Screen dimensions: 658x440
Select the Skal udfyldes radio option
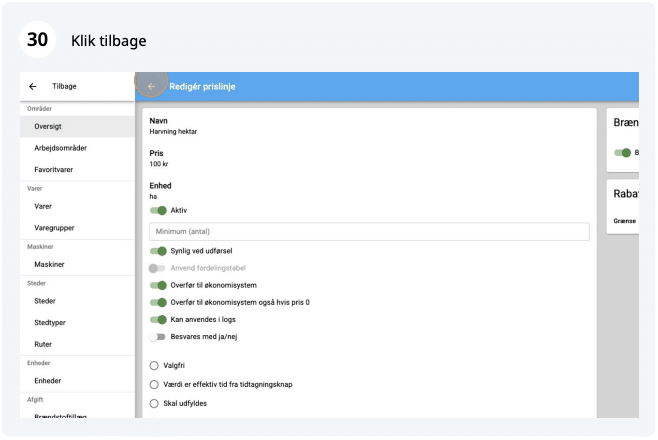154,403
